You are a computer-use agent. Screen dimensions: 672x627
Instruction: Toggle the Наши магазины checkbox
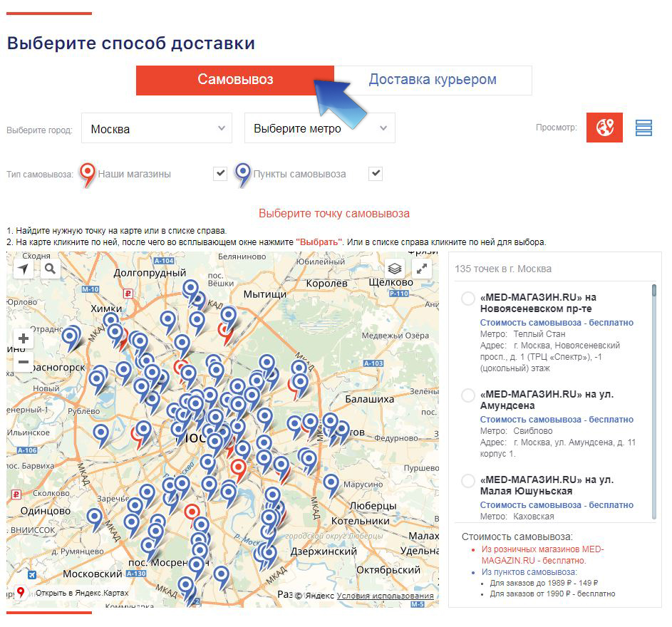coord(220,174)
